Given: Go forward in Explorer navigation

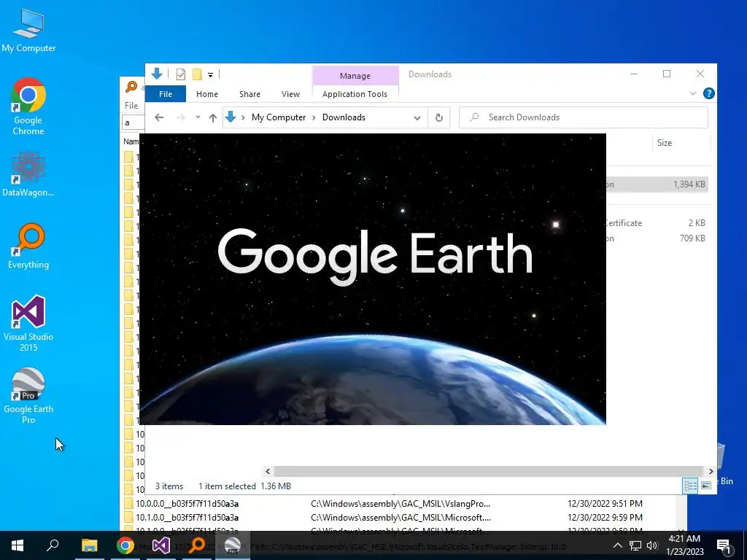Looking at the screenshot, I should coord(181,117).
